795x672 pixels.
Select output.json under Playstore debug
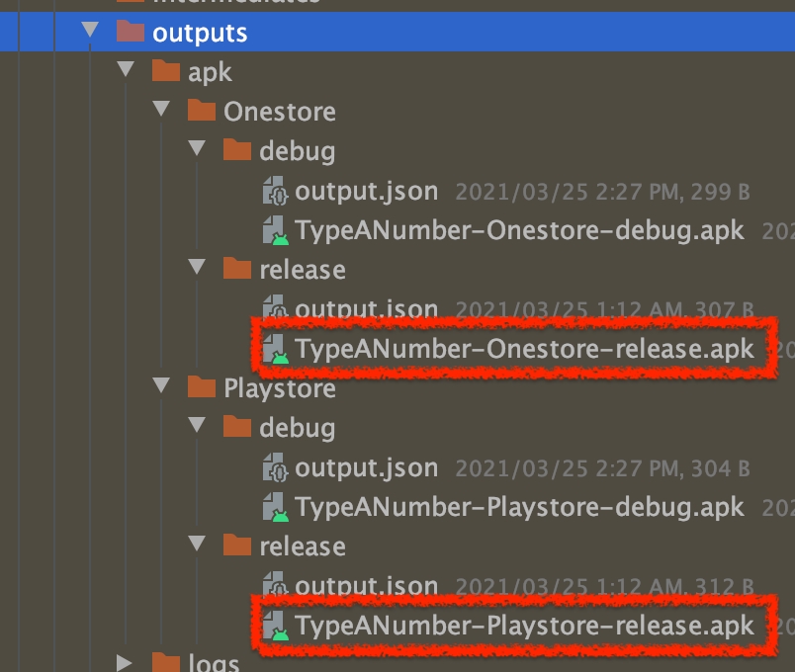coord(366,467)
